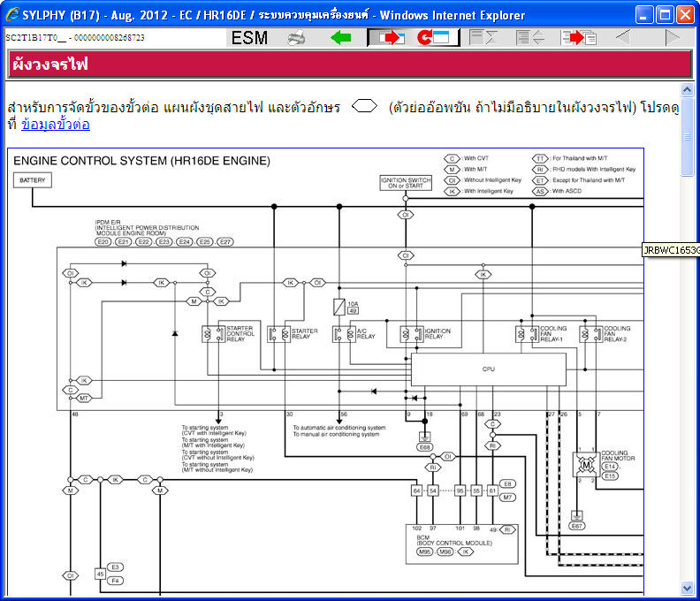The image size is (700, 601).
Task: Click the vertical scrollbar up arrow
Action: [x=687, y=90]
